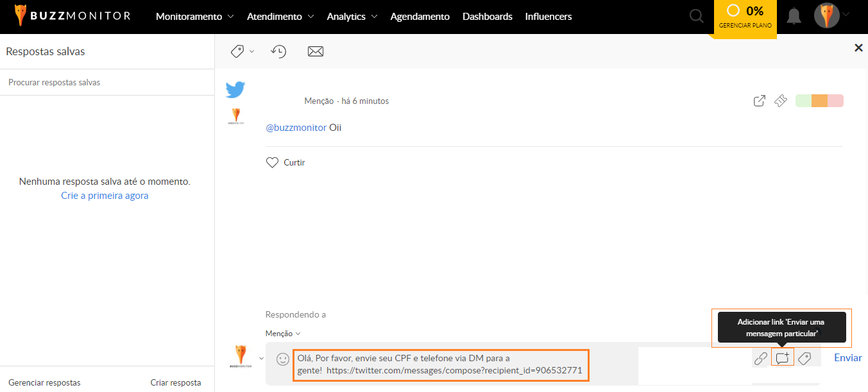This screenshot has height=392, width=868.
Task: Open the history clock icon
Action: tap(278, 51)
